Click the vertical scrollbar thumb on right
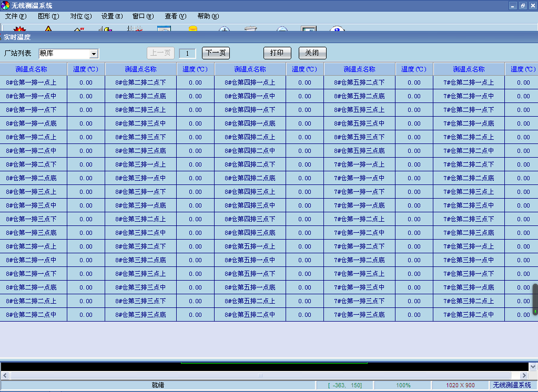Image resolution: width=538 pixels, height=392 pixels. click(x=535, y=300)
